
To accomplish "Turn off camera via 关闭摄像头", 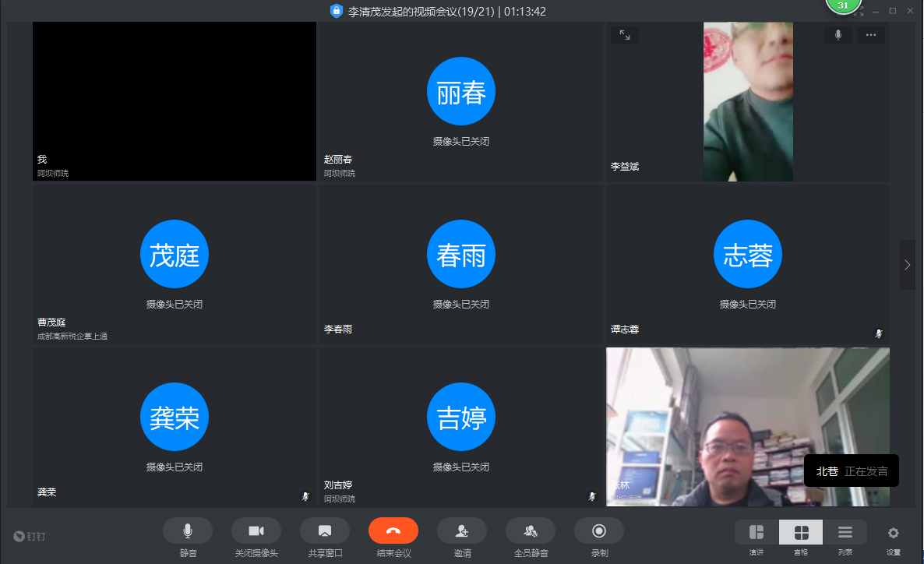I will tap(256, 531).
